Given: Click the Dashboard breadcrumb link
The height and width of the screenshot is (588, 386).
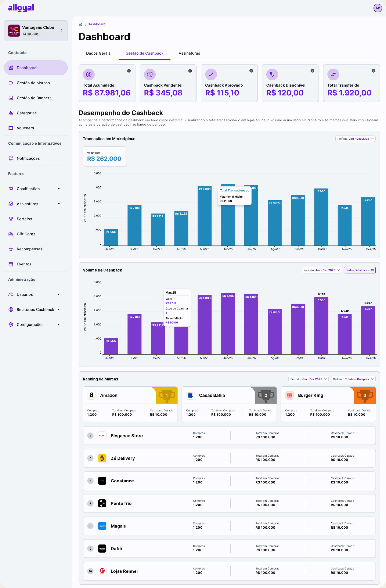Looking at the screenshot, I should pos(96,24).
